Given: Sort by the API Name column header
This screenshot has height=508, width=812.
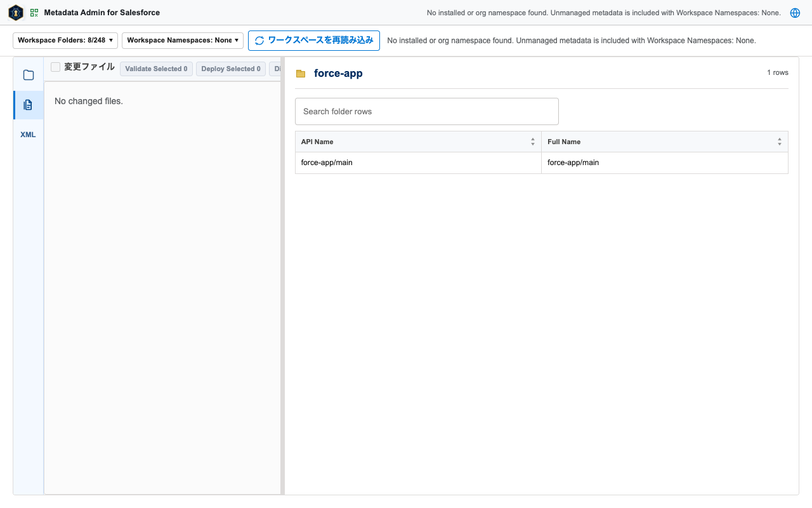Looking at the screenshot, I should pyautogui.click(x=418, y=142).
